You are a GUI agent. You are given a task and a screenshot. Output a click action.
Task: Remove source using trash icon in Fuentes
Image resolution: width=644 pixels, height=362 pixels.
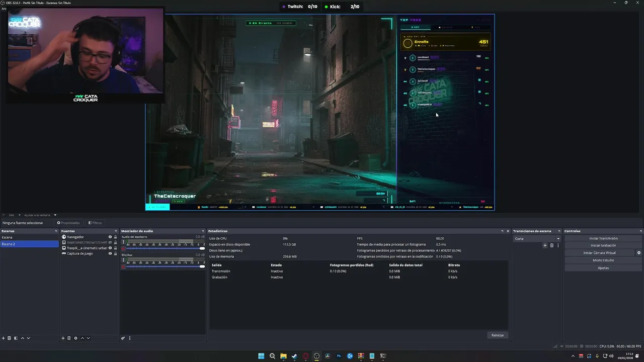point(69,338)
